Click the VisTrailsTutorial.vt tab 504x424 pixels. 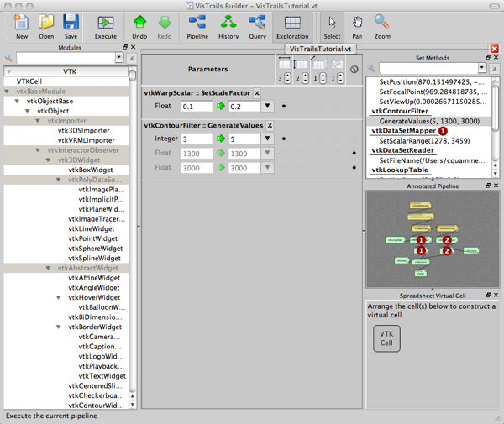[x=320, y=49]
